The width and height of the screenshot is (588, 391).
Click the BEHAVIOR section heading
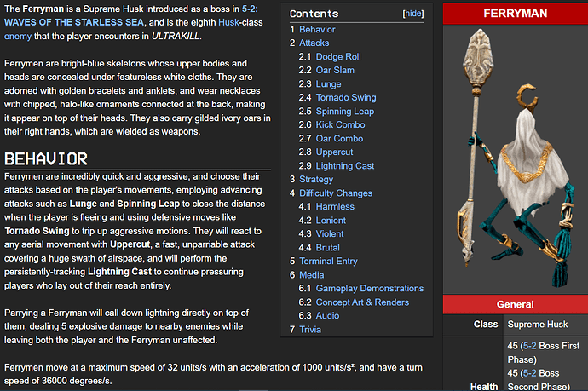point(46,159)
